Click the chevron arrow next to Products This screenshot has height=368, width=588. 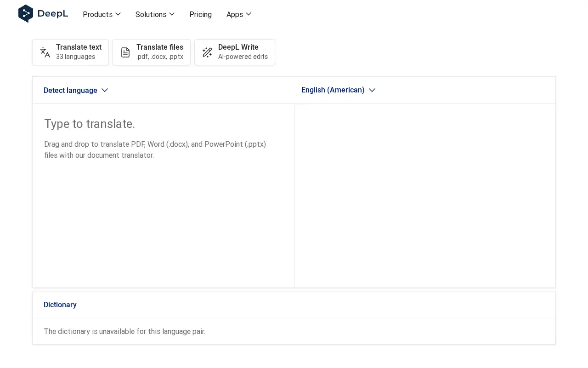coord(118,14)
